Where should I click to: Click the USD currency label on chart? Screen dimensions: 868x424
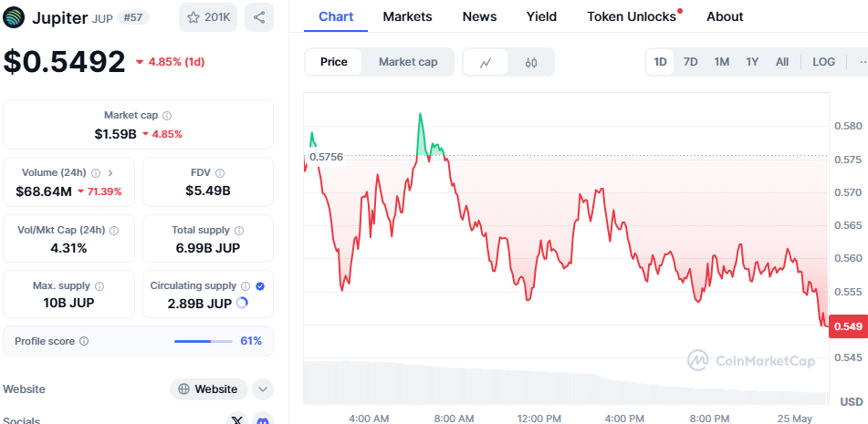[852, 402]
